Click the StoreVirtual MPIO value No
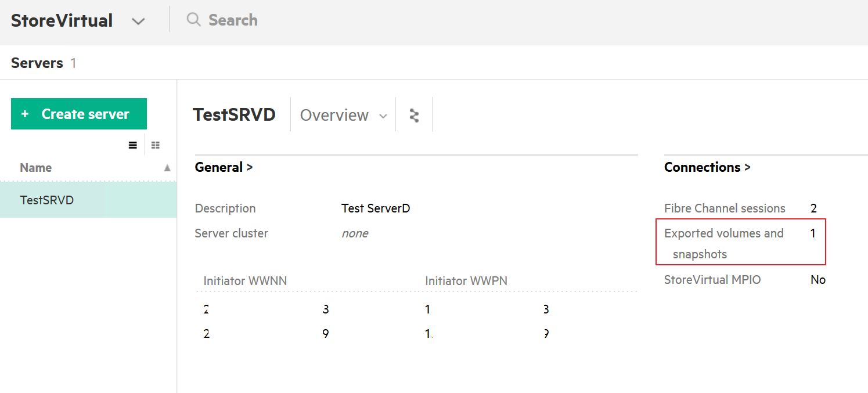 818,280
